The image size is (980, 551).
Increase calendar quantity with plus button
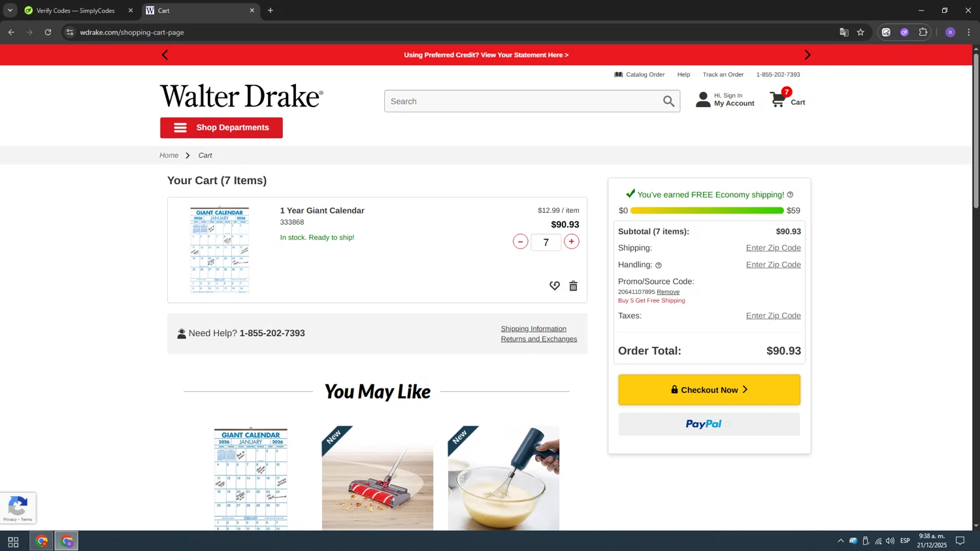click(572, 242)
